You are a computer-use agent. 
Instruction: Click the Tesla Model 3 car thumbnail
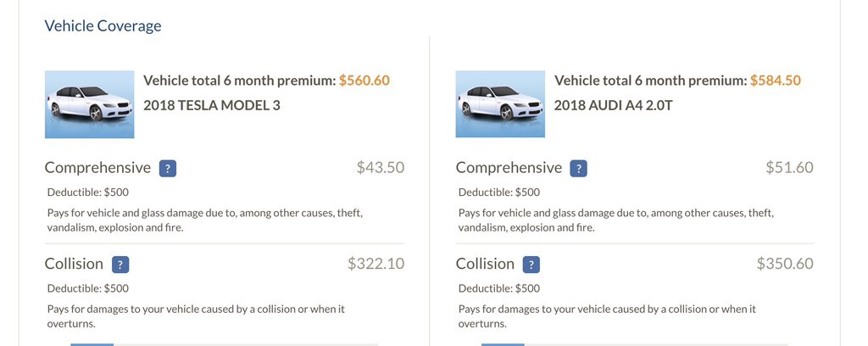coord(89,104)
